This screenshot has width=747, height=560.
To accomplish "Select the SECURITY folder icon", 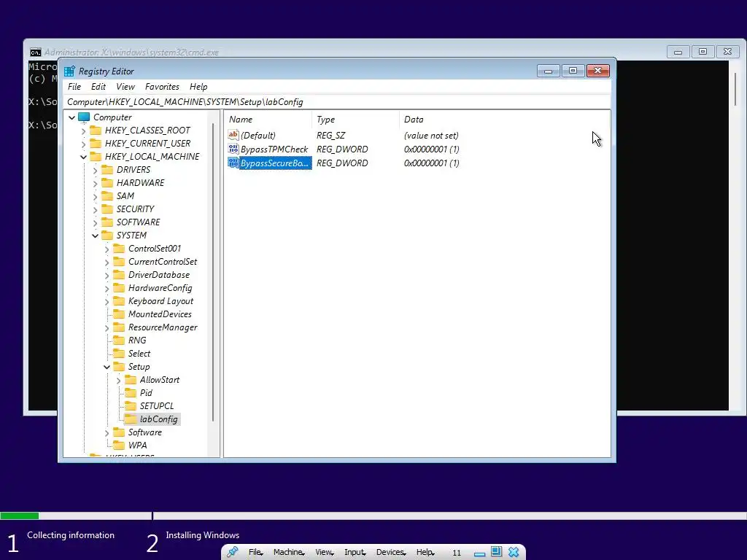I will click(108, 209).
